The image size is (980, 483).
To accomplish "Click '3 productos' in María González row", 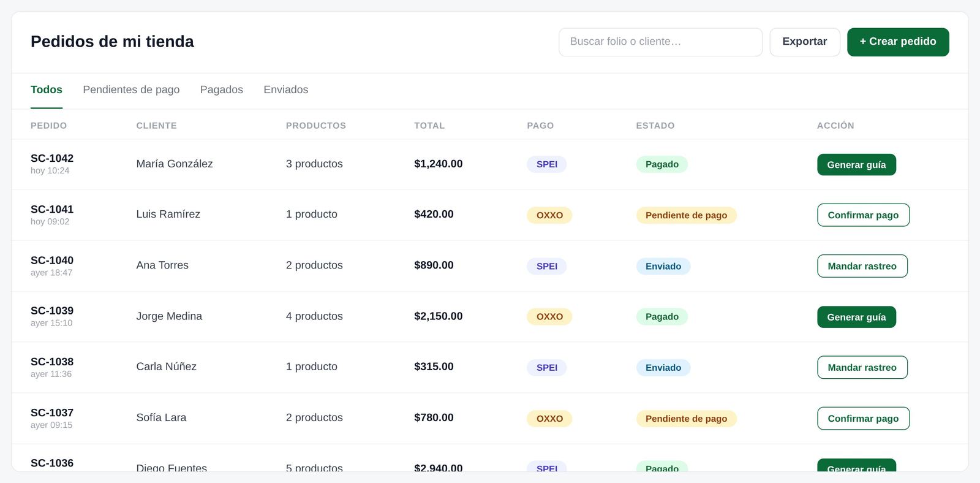I will (x=314, y=164).
